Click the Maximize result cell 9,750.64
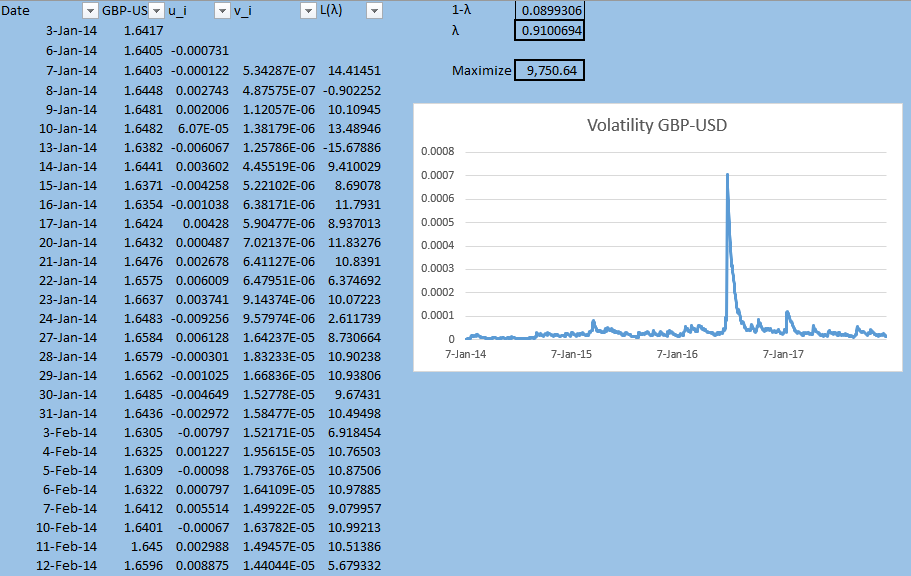This screenshot has width=911, height=576. pyautogui.click(x=549, y=71)
